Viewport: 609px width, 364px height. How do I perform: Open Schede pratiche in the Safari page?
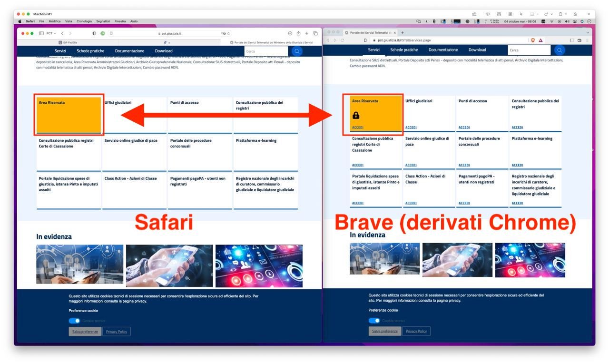tap(90, 51)
